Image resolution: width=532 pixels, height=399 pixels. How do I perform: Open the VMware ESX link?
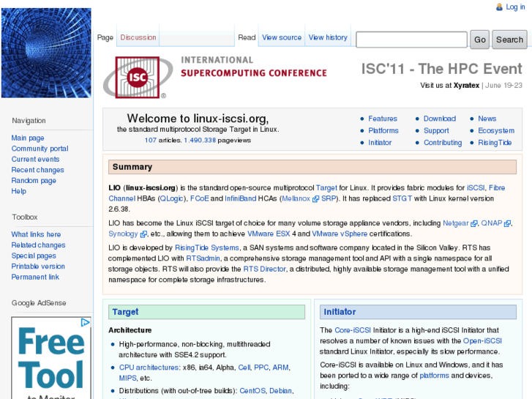coord(269,234)
